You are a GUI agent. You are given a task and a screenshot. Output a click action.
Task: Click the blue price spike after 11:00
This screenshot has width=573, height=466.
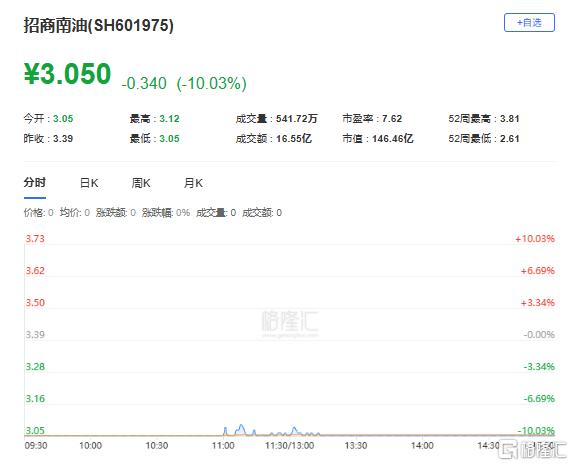(241, 429)
